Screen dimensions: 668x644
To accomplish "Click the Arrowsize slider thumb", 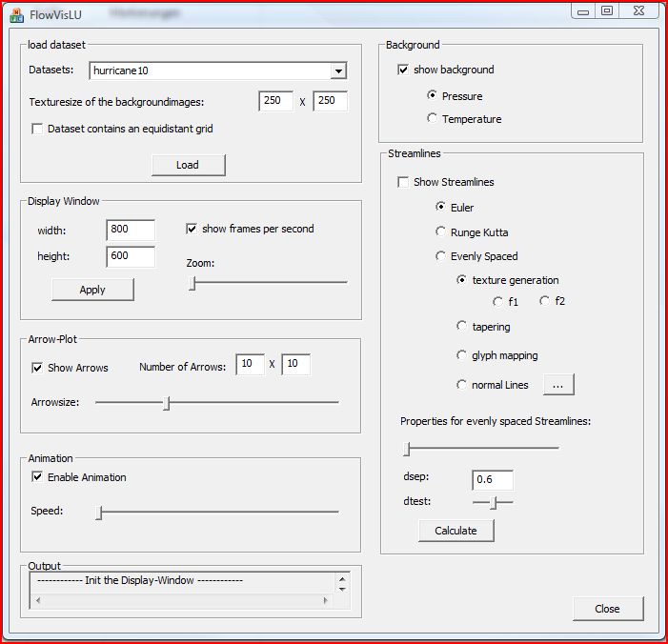I will [x=167, y=403].
